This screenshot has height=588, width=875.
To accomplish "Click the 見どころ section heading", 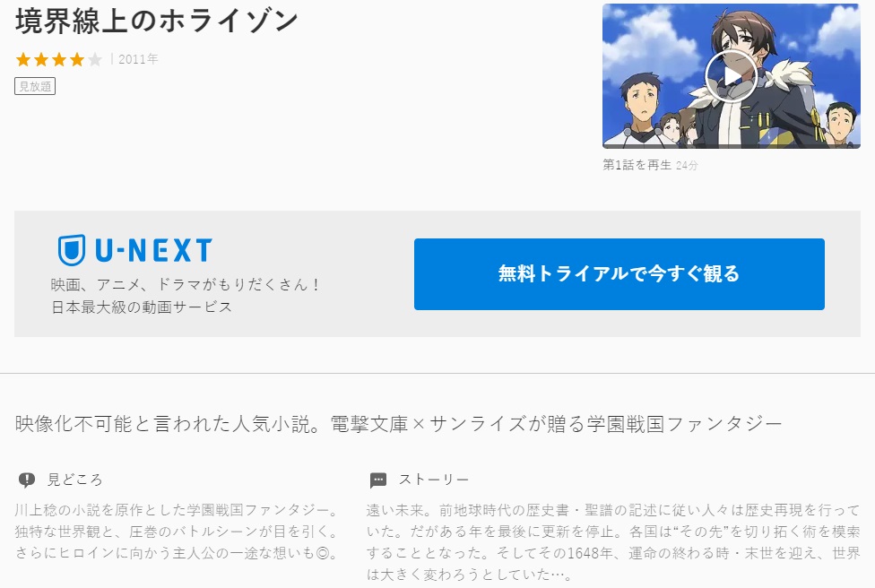I will coord(74,480).
